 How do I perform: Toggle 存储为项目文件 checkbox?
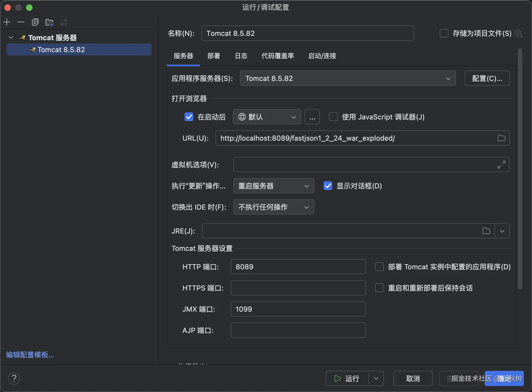pyautogui.click(x=444, y=33)
